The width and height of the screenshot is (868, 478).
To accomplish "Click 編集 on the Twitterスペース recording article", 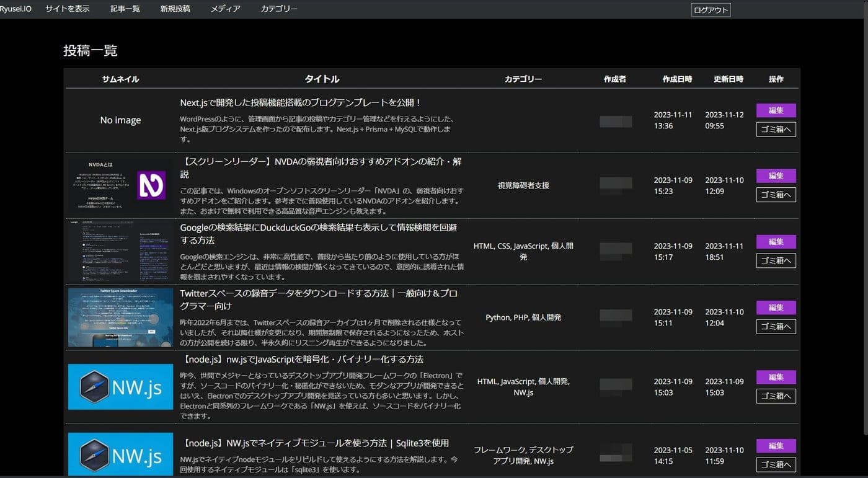I will pyautogui.click(x=776, y=308).
